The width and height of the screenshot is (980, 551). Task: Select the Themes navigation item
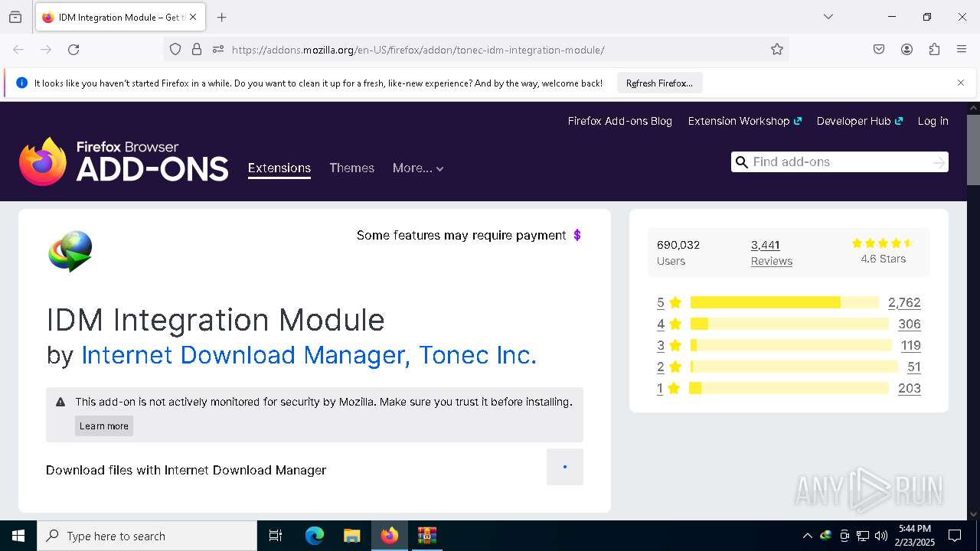(x=351, y=168)
